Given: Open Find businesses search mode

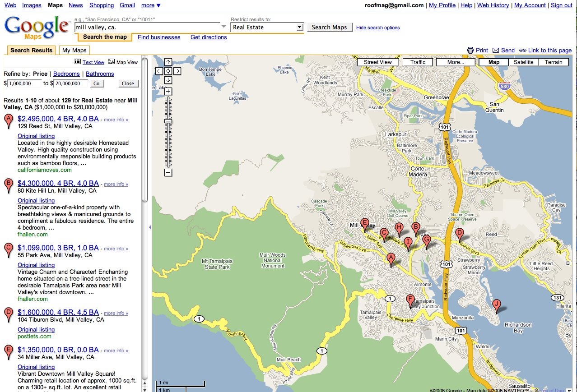Looking at the screenshot, I should [159, 37].
